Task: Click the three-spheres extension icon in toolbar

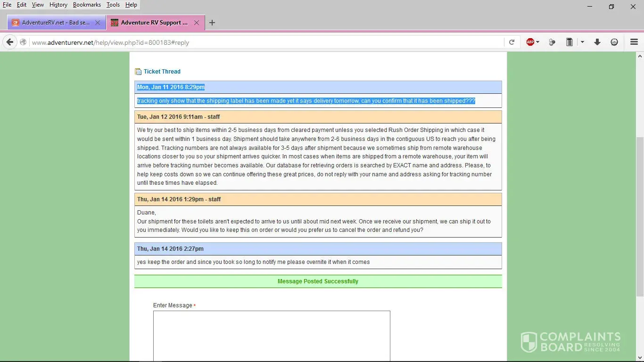Action: pyautogui.click(x=552, y=42)
